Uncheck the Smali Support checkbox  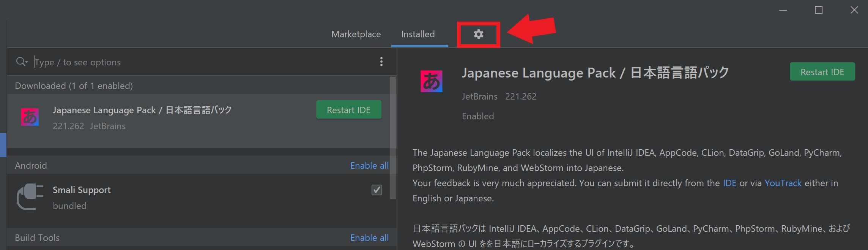(377, 190)
